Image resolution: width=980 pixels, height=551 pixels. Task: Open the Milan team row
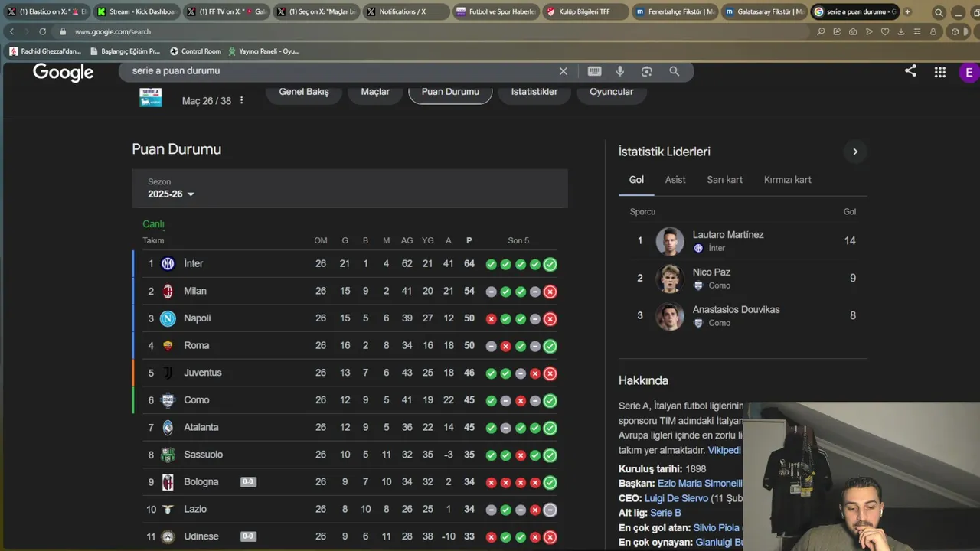click(x=350, y=291)
